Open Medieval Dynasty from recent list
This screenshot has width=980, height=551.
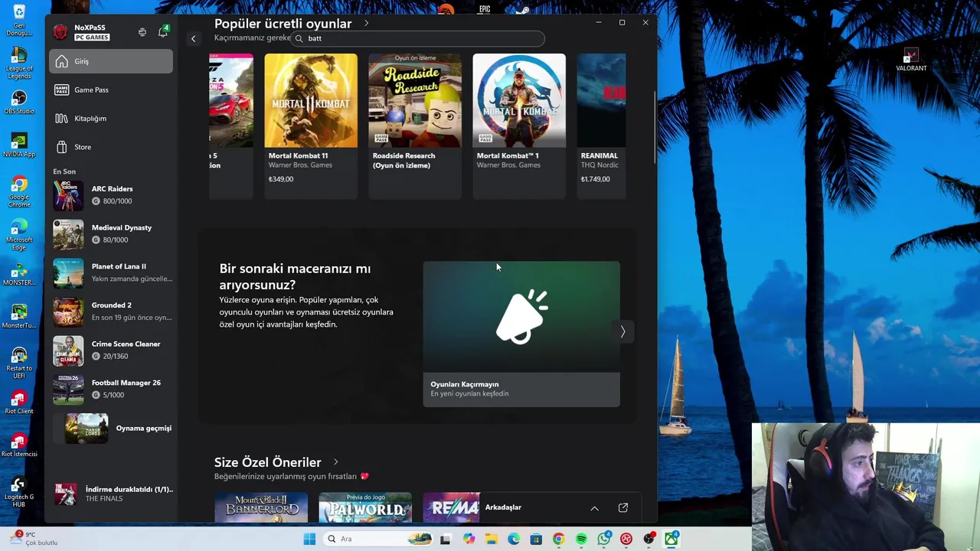[x=113, y=233]
